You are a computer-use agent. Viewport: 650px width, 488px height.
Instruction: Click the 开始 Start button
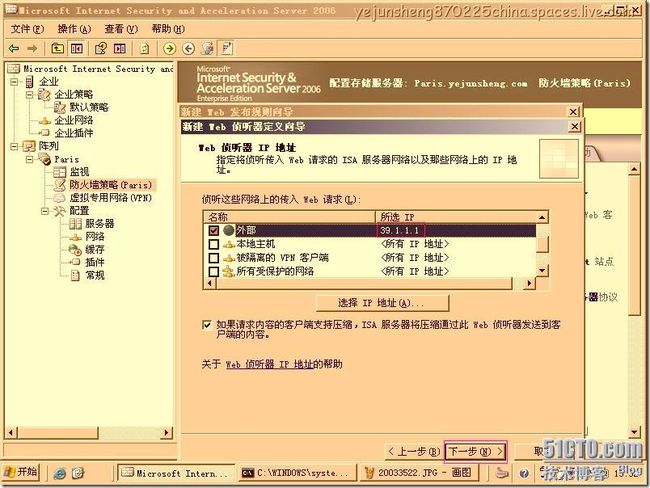(21, 472)
